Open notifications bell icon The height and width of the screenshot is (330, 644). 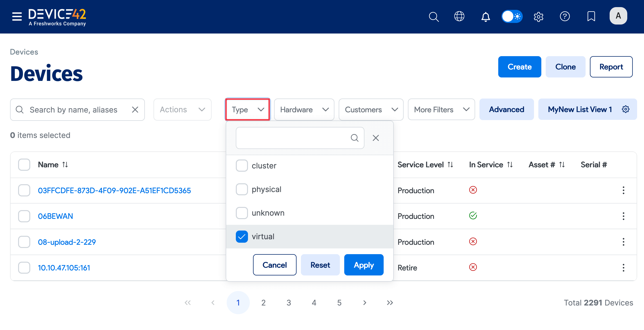point(485,17)
